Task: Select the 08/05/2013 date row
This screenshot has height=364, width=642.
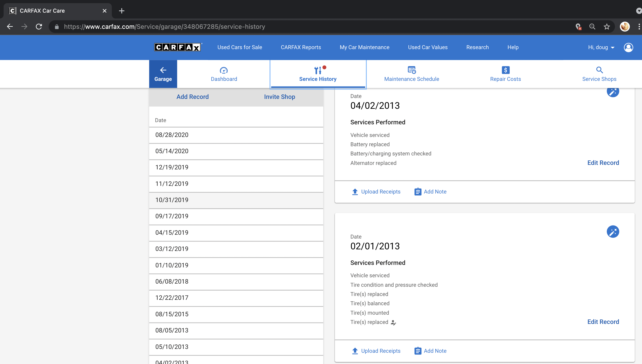Action: click(236, 331)
